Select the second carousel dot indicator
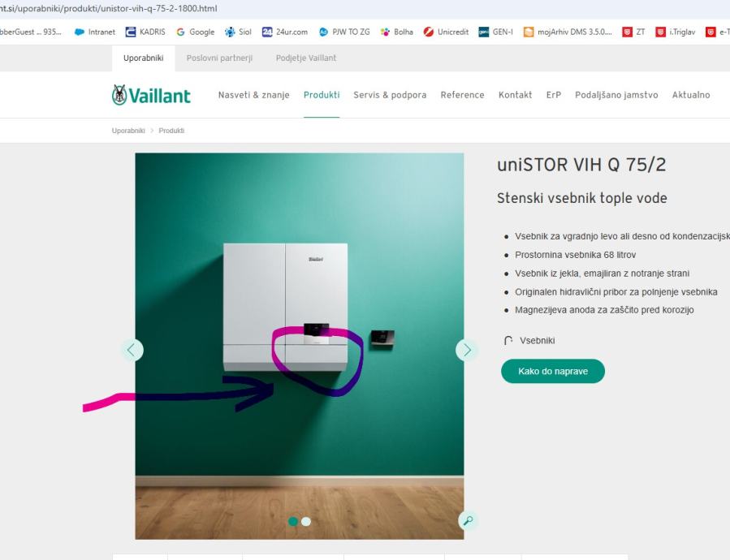Viewport: 730px width, 560px height. pyautogui.click(x=306, y=521)
